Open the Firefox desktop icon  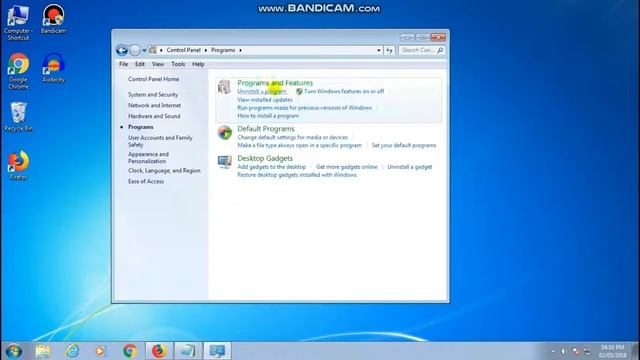coord(18,165)
